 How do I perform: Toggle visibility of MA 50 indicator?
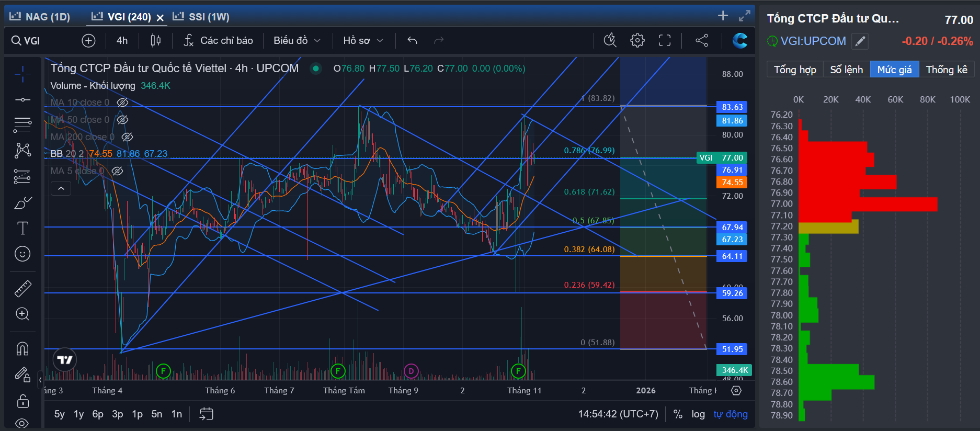(x=122, y=120)
